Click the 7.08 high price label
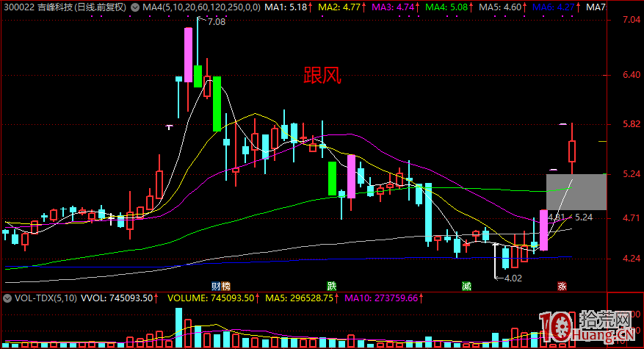Viewport: 644px width, 349px height. coord(217,22)
